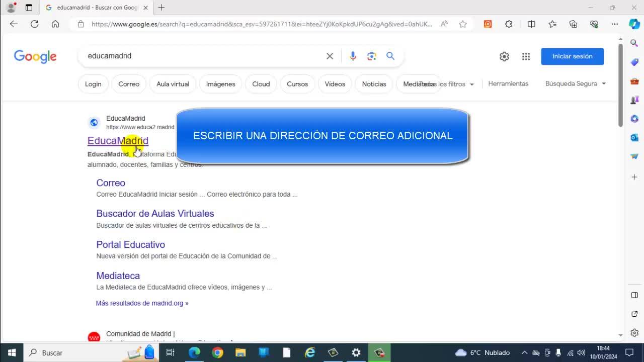644x362 pixels.
Task: Expand the 'Búsqueda Segura' dropdown
Action: click(x=576, y=83)
